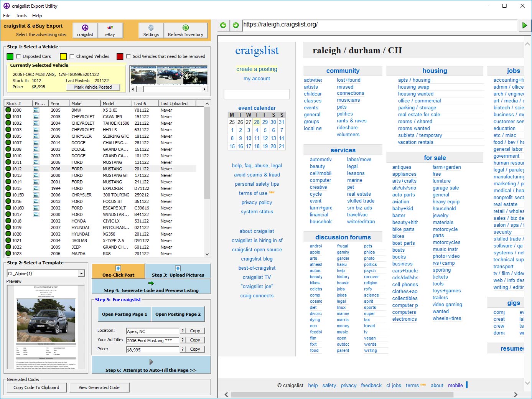Click the picture icon for stock 1012

pyautogui.click(x=36, y=169)
